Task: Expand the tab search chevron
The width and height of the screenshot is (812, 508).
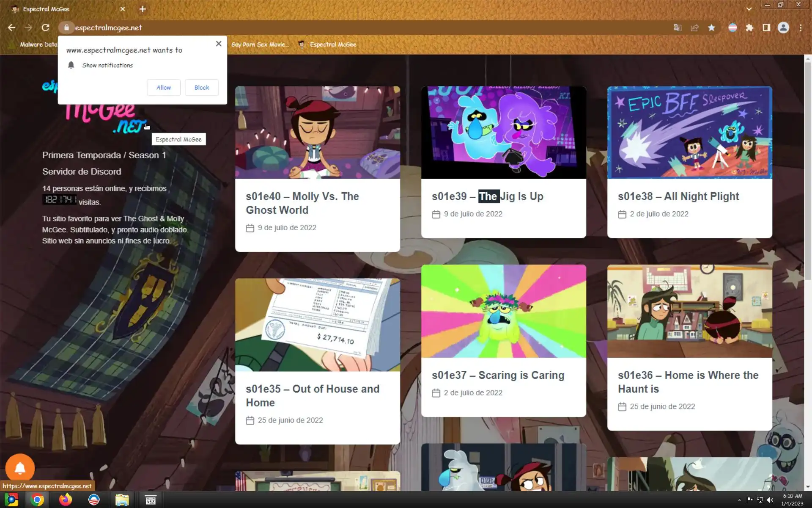Action: (749, 9)
